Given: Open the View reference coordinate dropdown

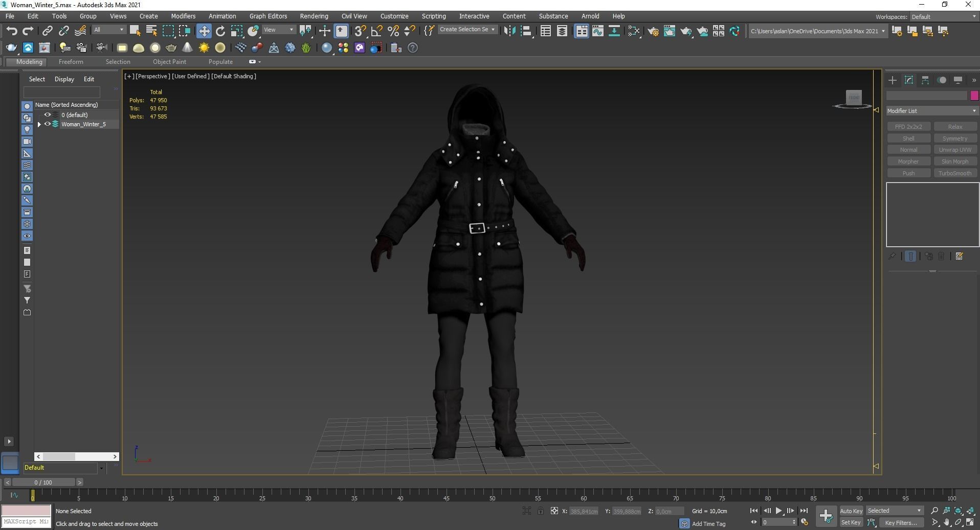Looking at the screenshot, I should pyautogui.click(x=278, y=30).
